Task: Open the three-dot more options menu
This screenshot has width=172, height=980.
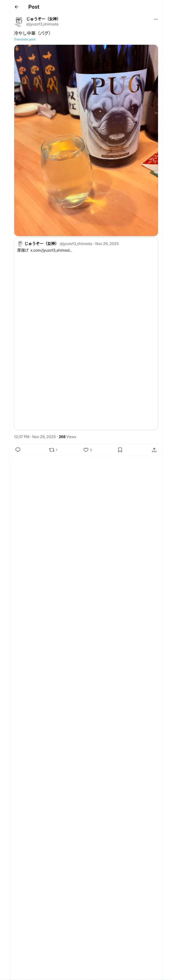Action: [x=156, y=19]
